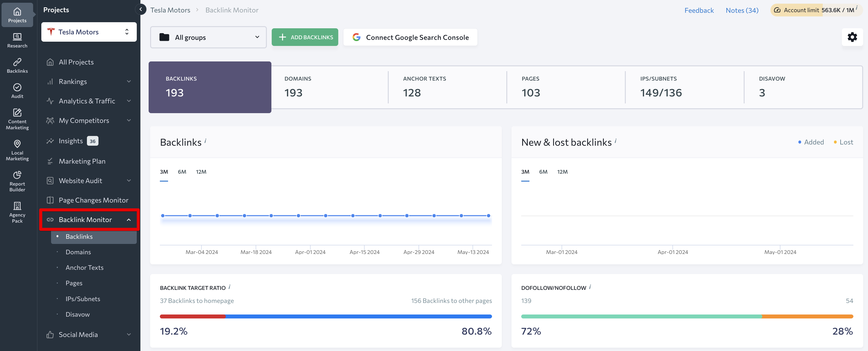Select 3M on Backlinks chart
This screenshot has height=351, width=868.
pos(164,172)
